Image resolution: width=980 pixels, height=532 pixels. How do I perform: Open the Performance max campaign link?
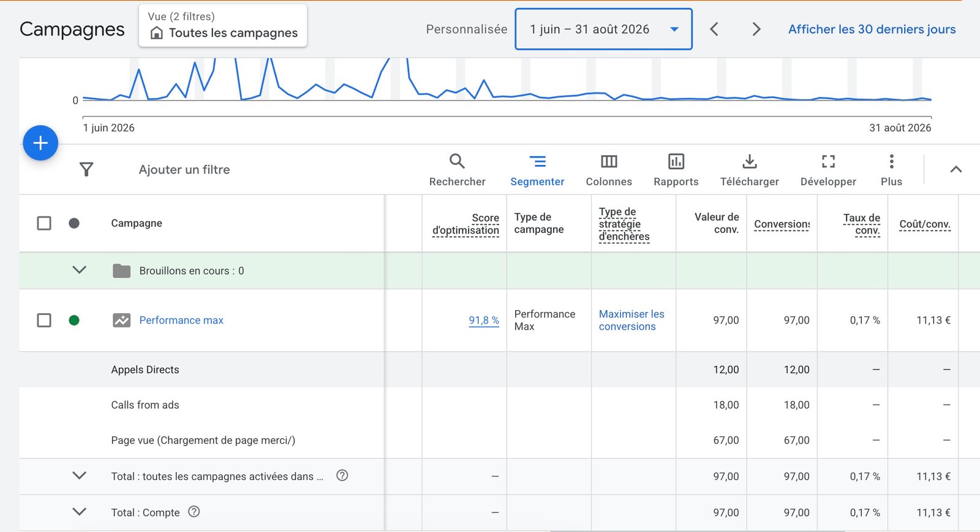181,320
